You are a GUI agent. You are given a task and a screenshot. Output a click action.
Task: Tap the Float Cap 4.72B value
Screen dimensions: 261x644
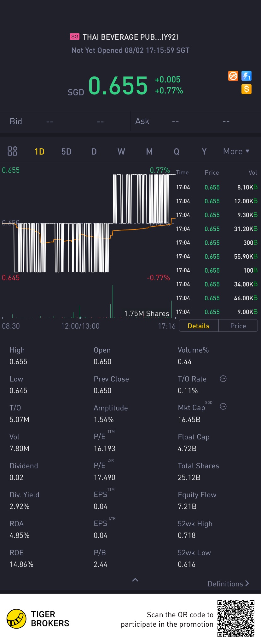click(187, 449)
